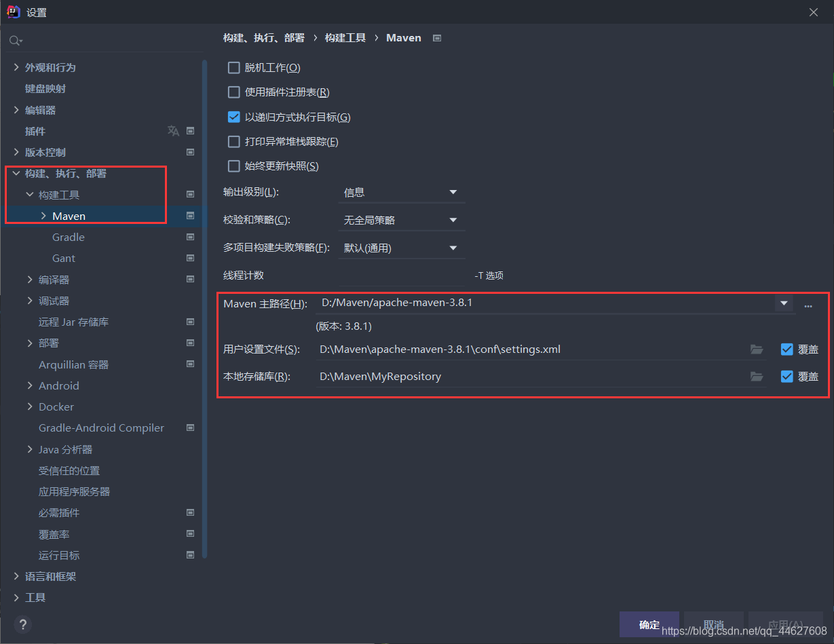Image resolution: width=834 pixels, height=644 pixels.
Task: Toggle 覆盖 checkbox for 本地存储库
Action: coord(787,376)
